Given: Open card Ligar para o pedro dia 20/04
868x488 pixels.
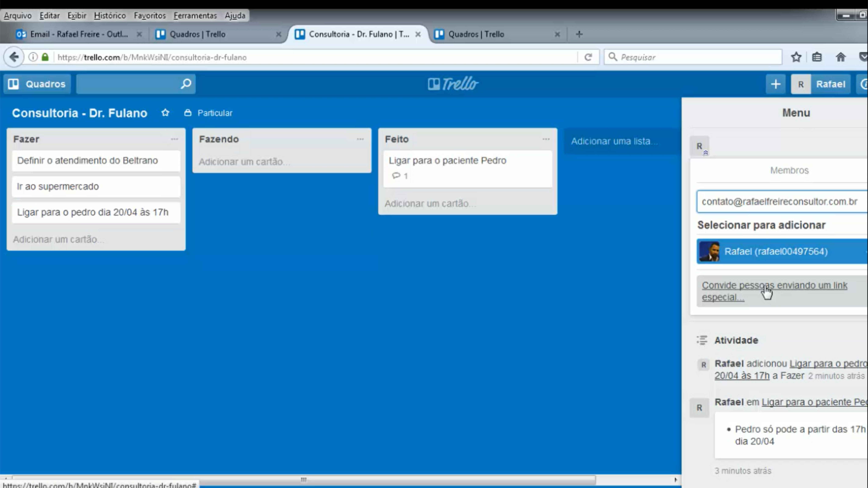Looking at the screenshot, I should (x=96, y=212).
